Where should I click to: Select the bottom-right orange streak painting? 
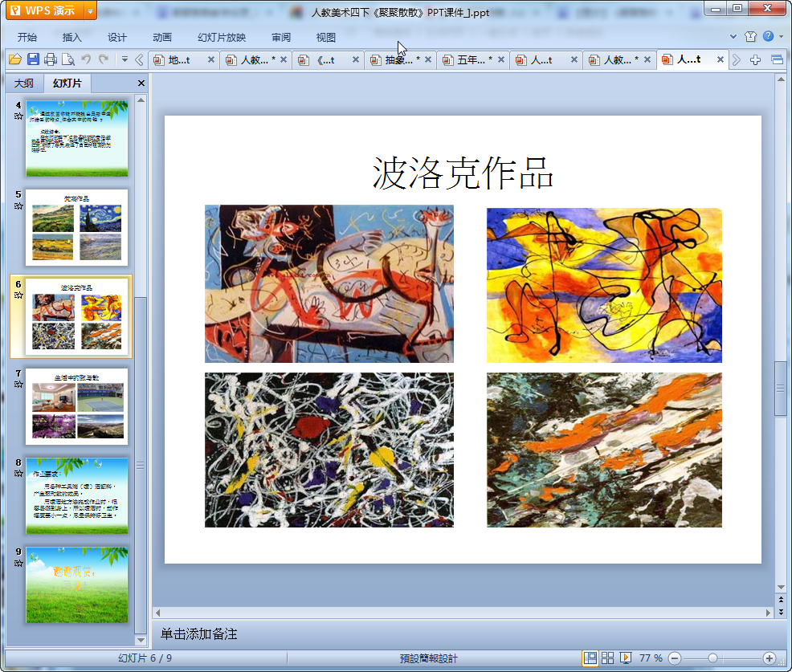604,450
